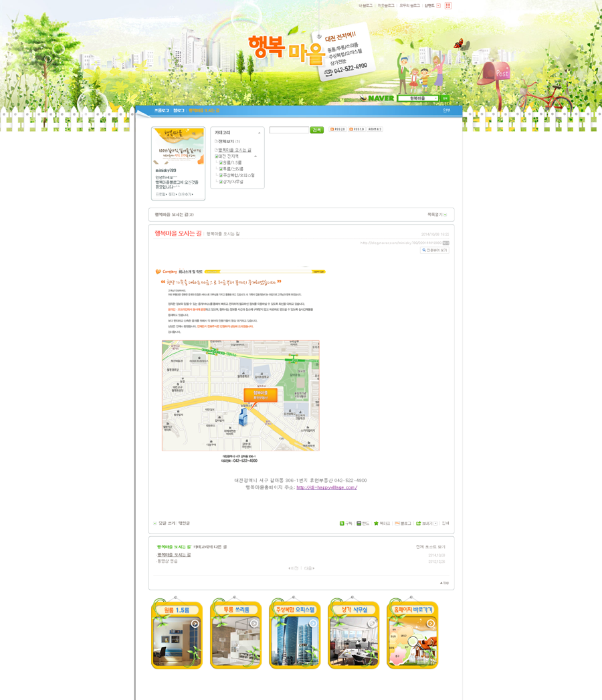Click the NAVER logo
The height and width of the screenshot is (700, 602).
(x=377, y=98)
